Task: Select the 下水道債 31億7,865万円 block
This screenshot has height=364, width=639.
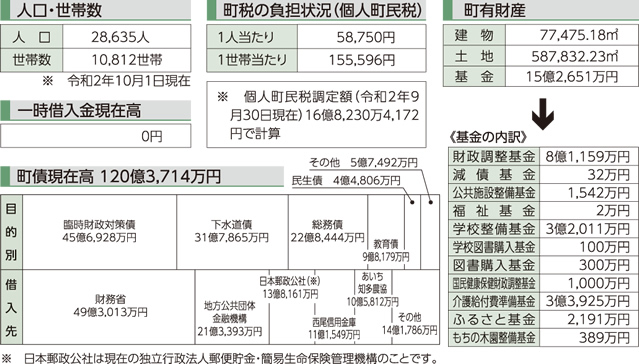Action: pyautogui.click(x=233, y=232)
